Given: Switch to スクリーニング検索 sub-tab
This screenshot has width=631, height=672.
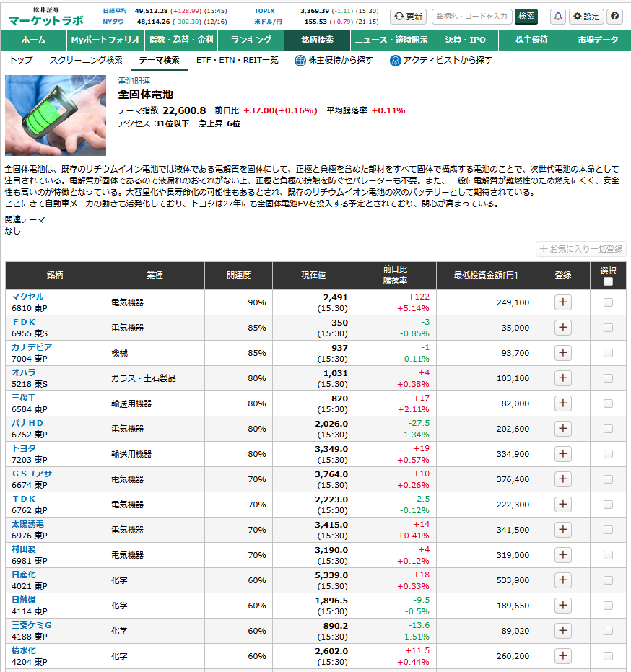Looking at the screenshot, I should (x=86, y=60).
